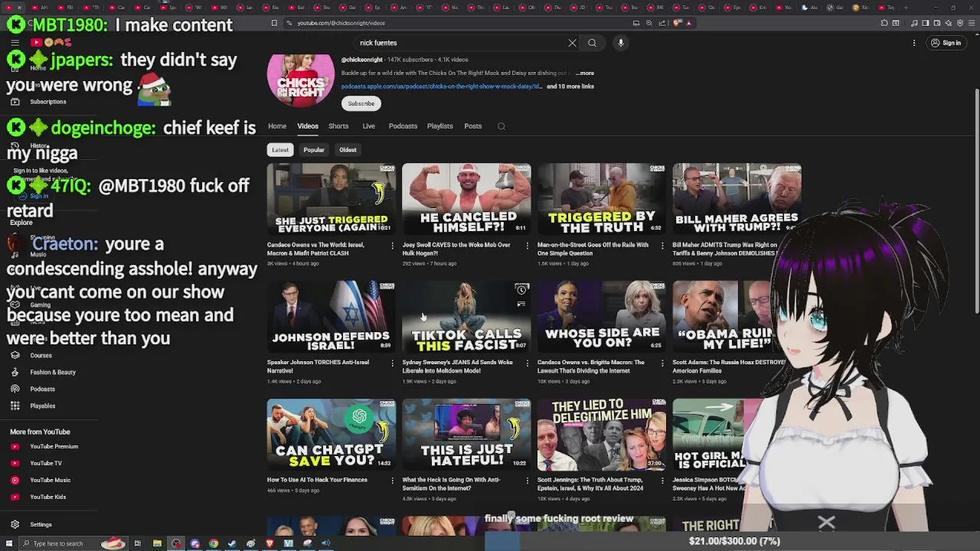Open the browser extensions puzzle icon
The image size is (980, 551).
(x=884, y=23)
